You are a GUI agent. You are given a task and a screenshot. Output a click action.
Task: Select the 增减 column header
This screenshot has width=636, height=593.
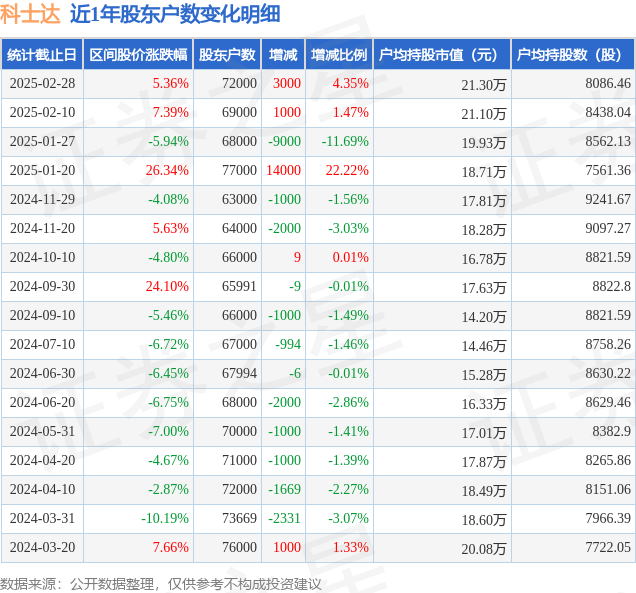point(283,54)
